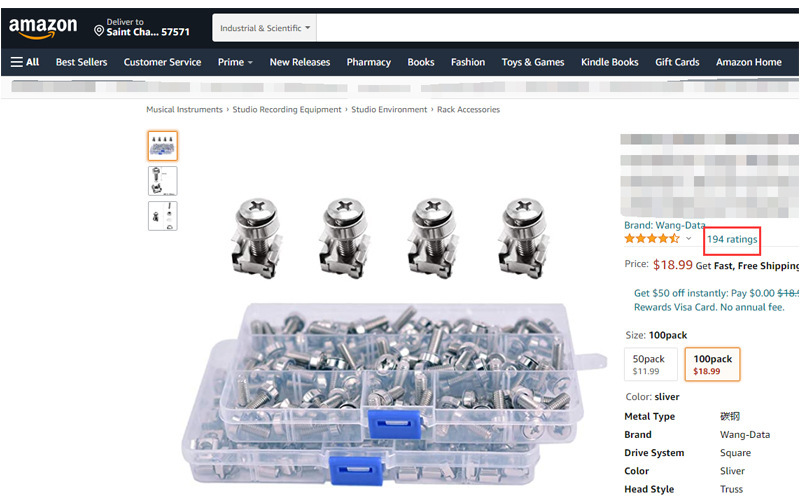Select the third product thumbnail

163,216
